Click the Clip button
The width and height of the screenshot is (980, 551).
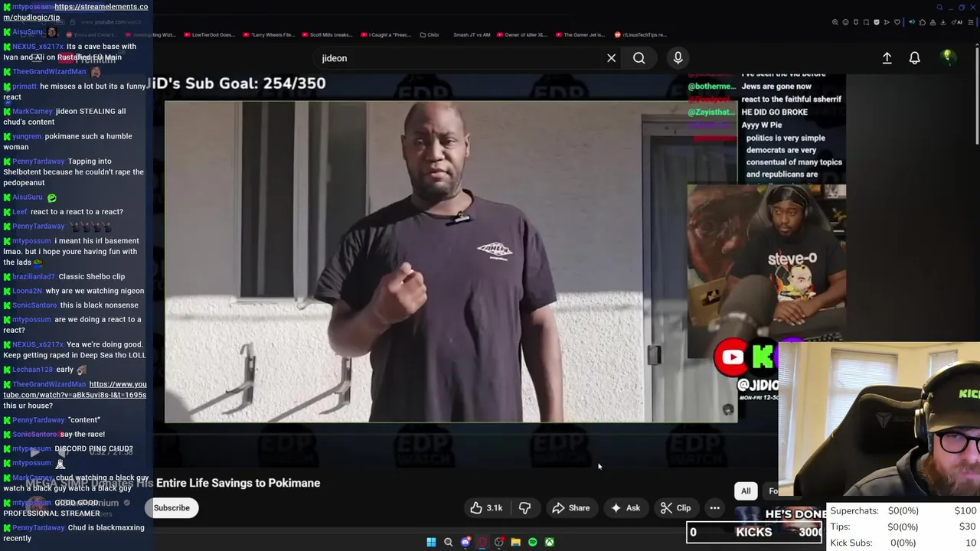[x=676, y=507]
